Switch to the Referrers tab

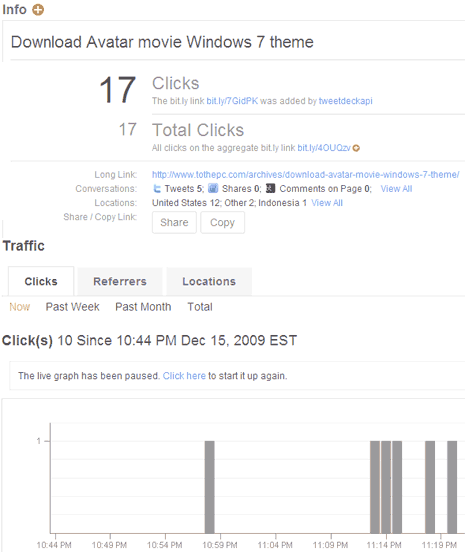120,281
